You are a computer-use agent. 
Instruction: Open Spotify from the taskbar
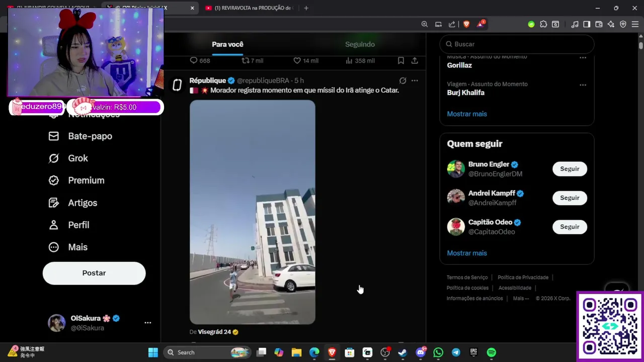point(492,352)
